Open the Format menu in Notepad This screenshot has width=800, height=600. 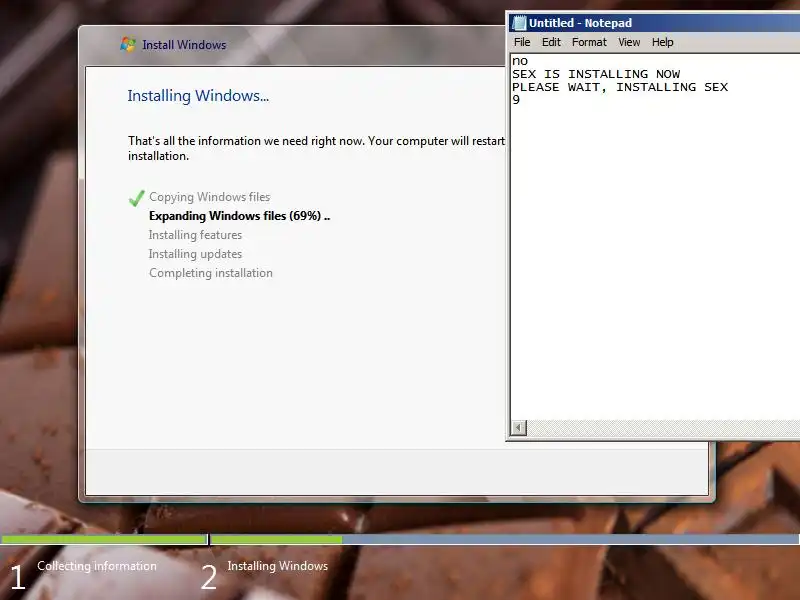589,42
